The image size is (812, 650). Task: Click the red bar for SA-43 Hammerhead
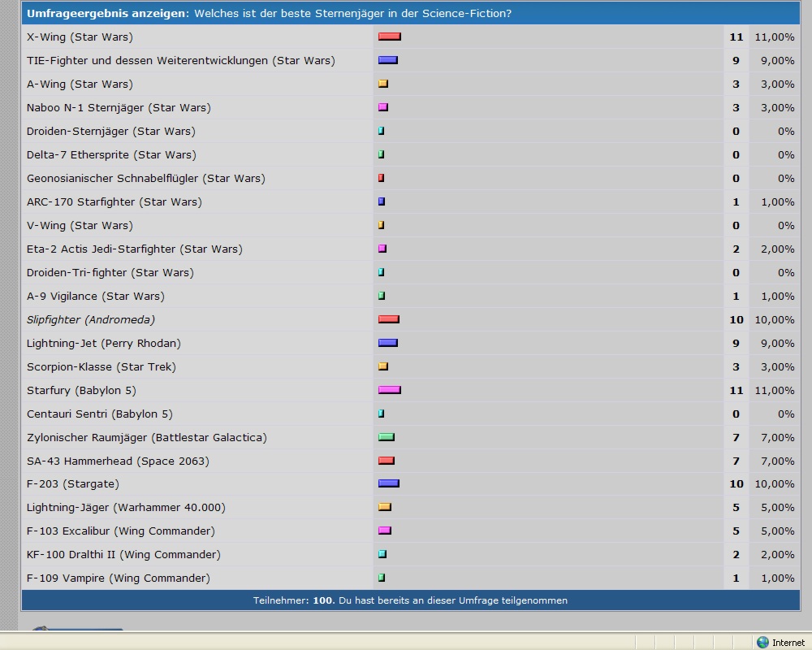387,461
